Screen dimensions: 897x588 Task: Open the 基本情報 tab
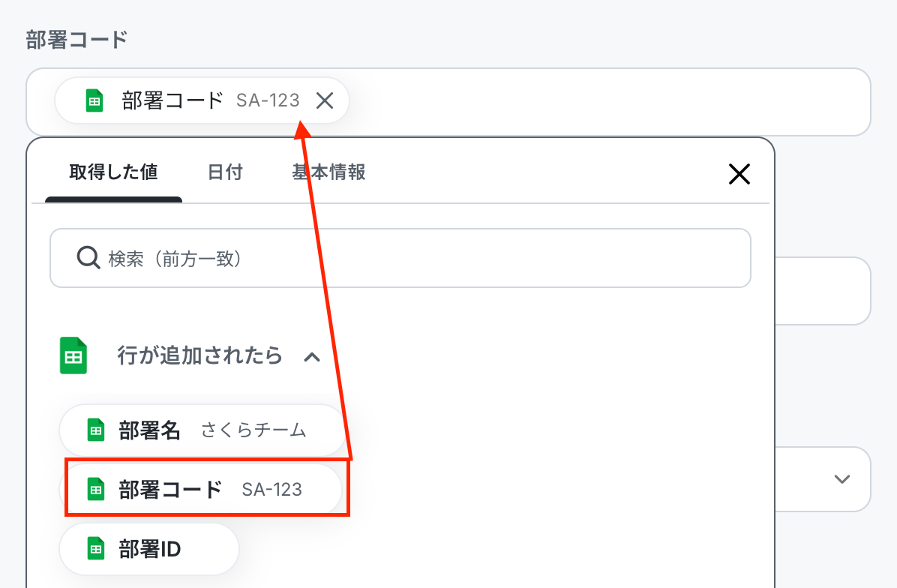click(328, 172)
